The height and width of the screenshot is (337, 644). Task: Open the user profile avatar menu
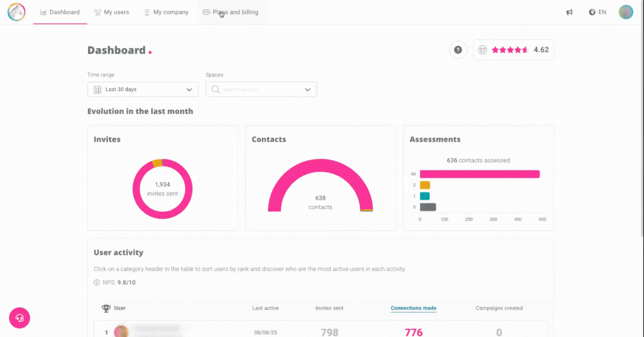tap(626, 12)
